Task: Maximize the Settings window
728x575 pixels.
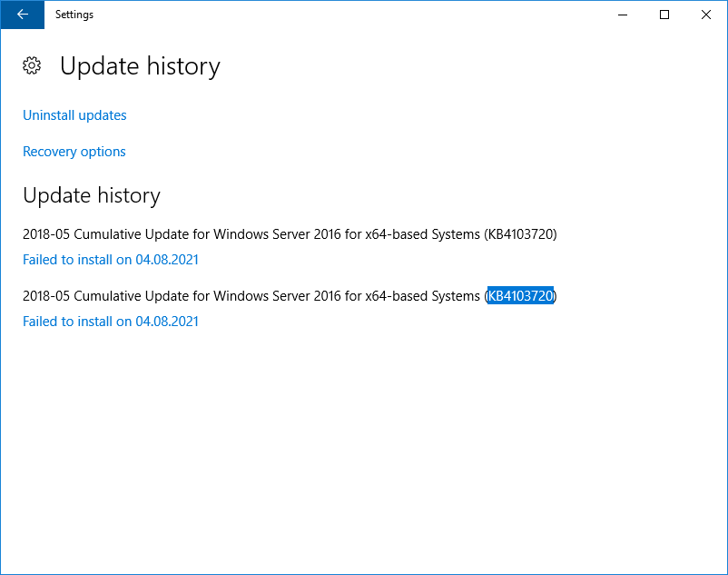Action: pyautogui.click(x=664, y=15)
